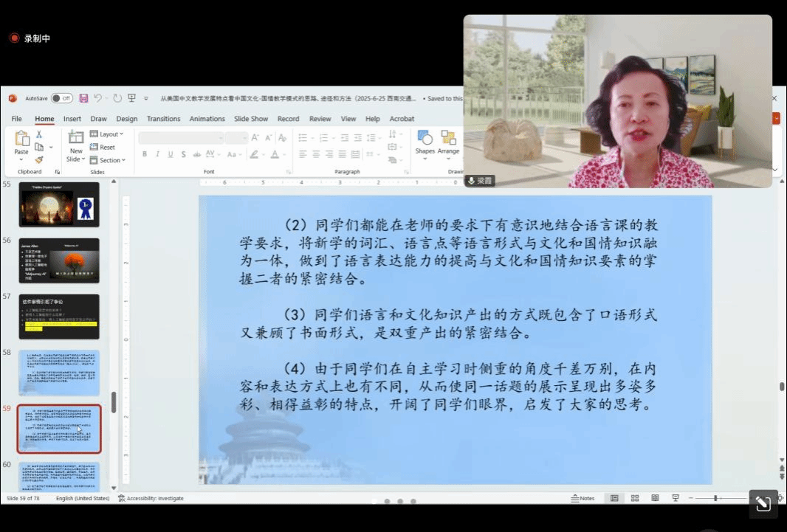This screenshot has height=532, width=787.
Task: Toggle the AutoSave switch
Action: pos(62,98)
